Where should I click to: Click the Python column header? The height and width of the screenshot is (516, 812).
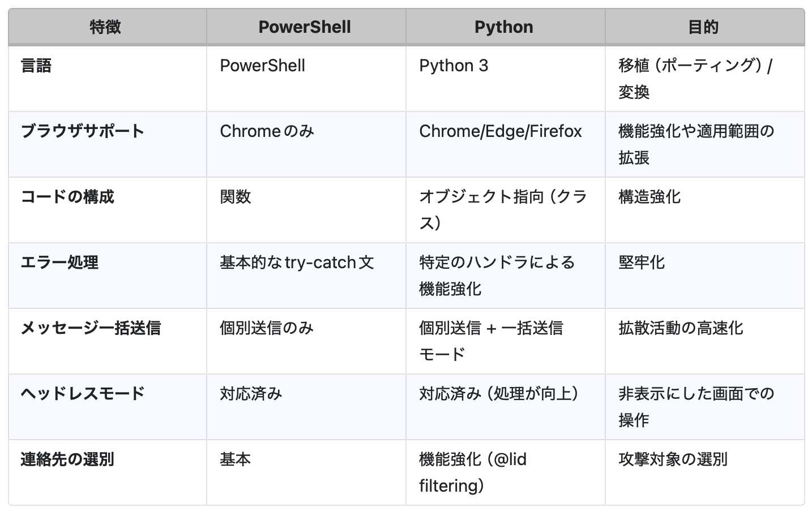[503, 27]
